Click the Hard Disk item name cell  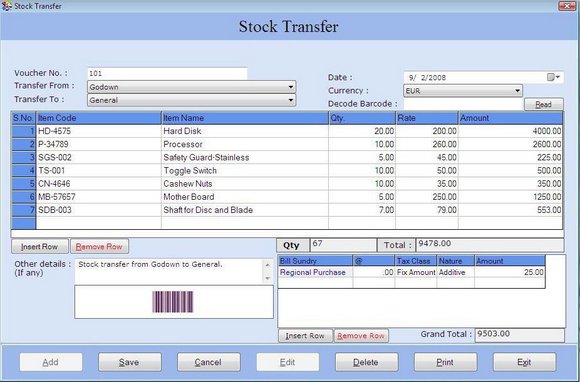[245, 131]
